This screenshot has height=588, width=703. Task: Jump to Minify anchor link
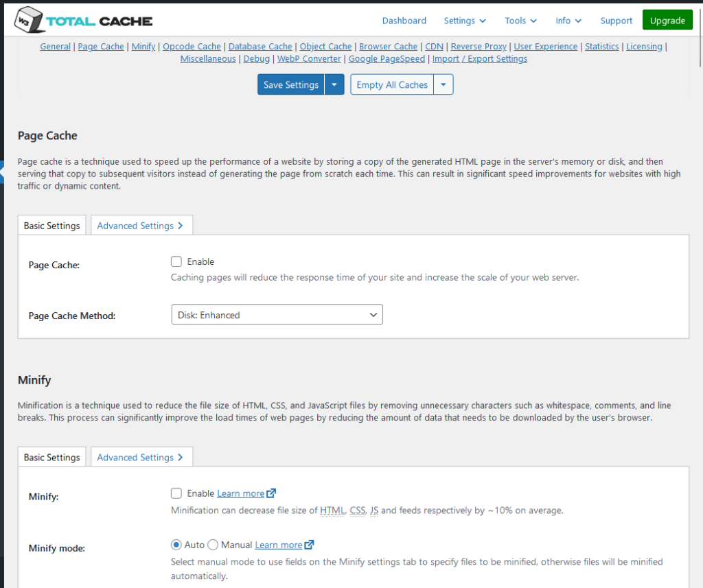(x=143, y=46)
